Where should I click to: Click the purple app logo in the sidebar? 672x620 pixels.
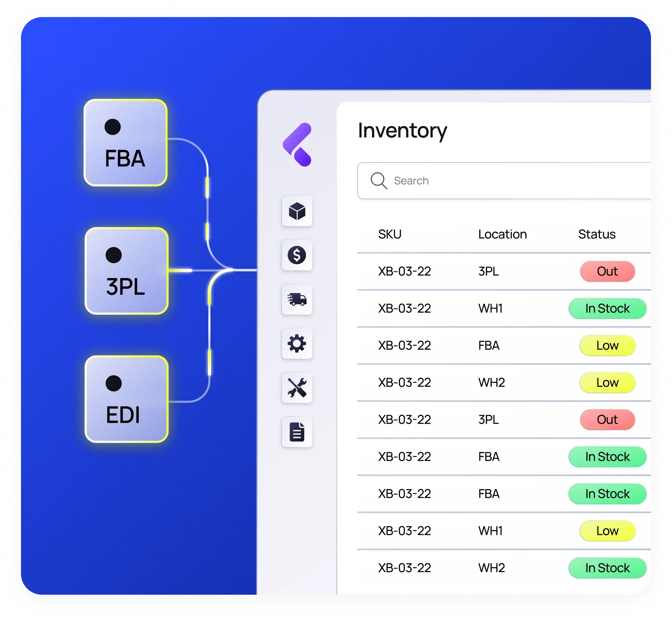[297, 145]
